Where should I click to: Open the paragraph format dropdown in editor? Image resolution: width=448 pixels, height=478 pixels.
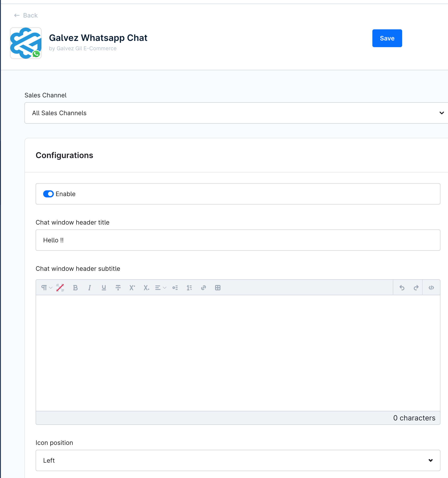46,287
